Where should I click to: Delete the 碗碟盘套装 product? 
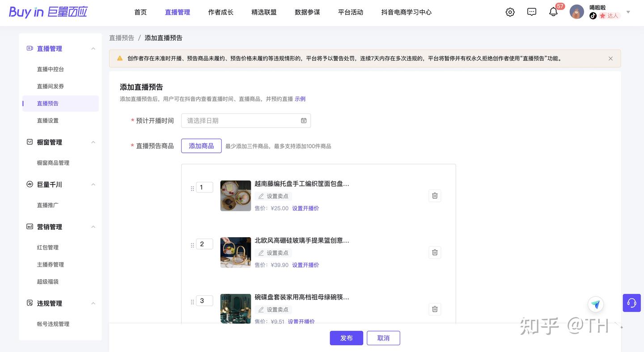tap(435, 309)
